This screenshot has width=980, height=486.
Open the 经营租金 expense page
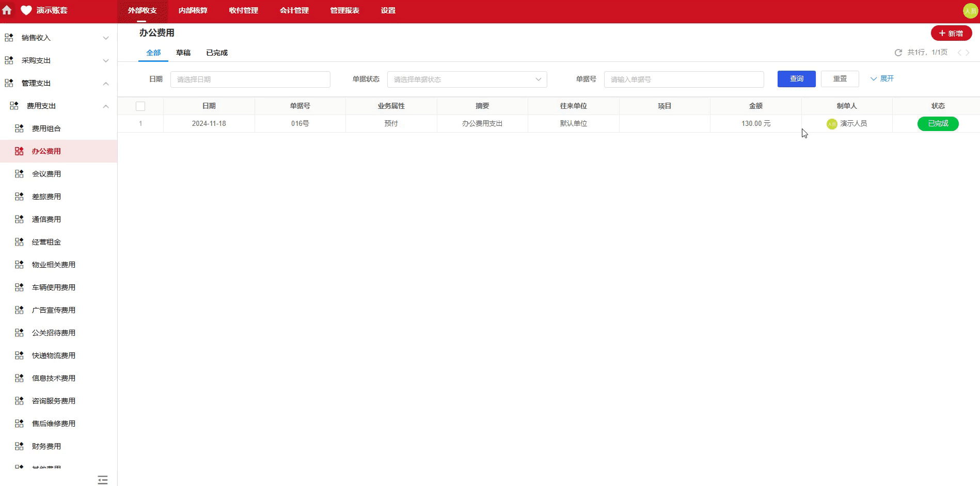point(45,242)
